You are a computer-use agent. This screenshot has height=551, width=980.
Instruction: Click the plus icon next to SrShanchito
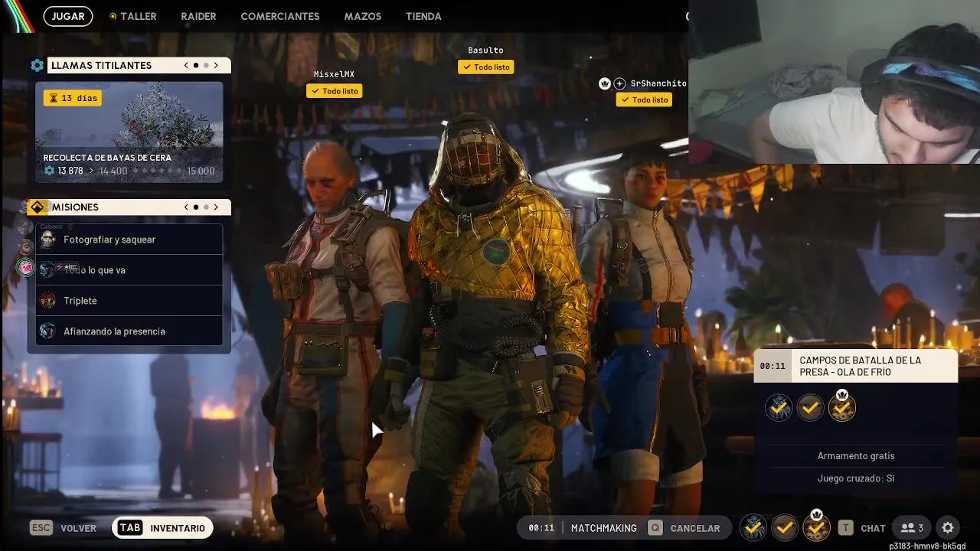click(x=619, y=83)
